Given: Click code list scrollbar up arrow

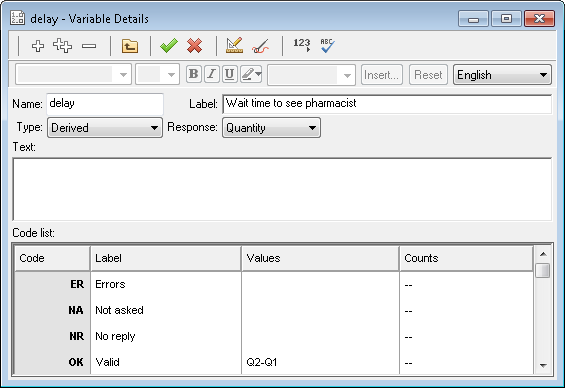Looking at the screenshot, I should pyautogui.click(x=543, y=254).
